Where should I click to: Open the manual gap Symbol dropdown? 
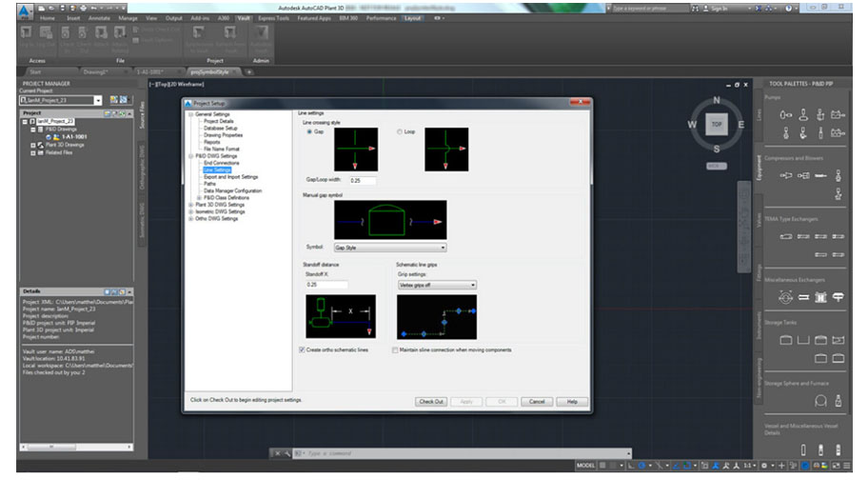(389, 248)
